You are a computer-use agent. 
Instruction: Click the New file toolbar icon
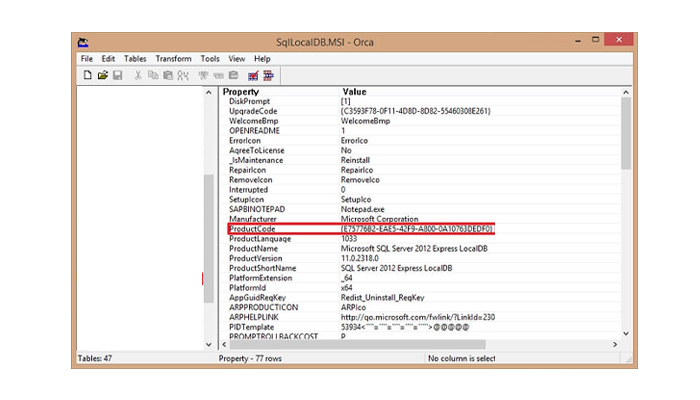88,75
